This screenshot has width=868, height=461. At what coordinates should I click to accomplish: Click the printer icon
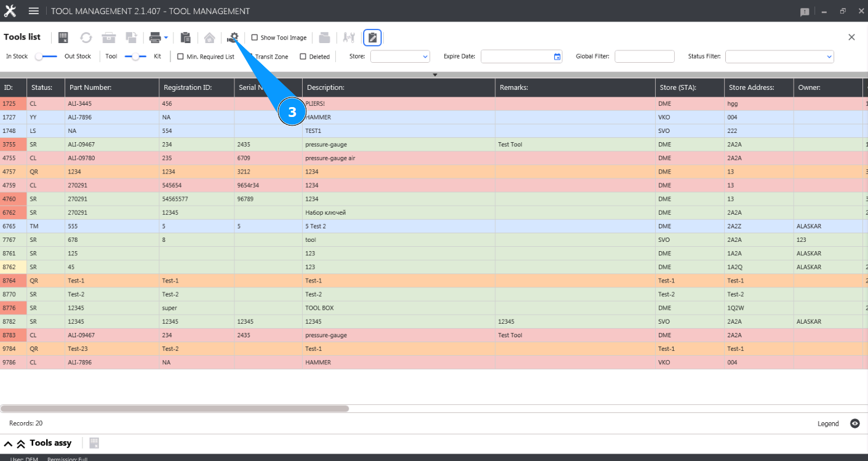pos(155,38)
